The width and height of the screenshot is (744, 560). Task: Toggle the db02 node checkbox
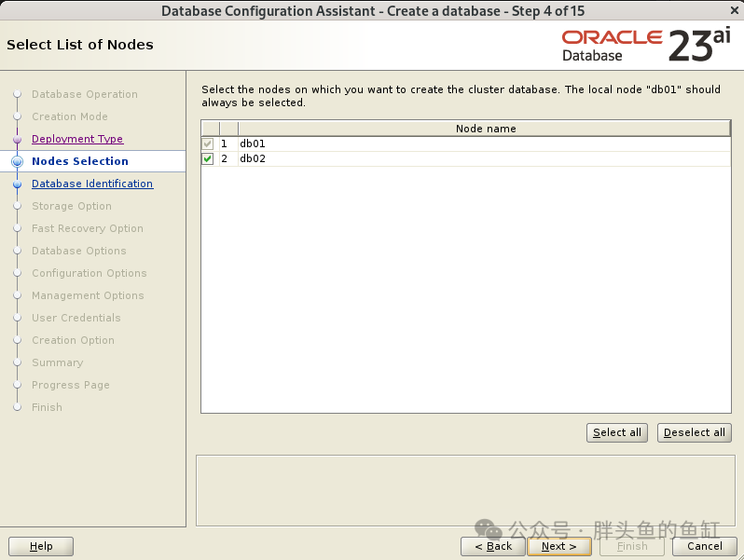207,158
